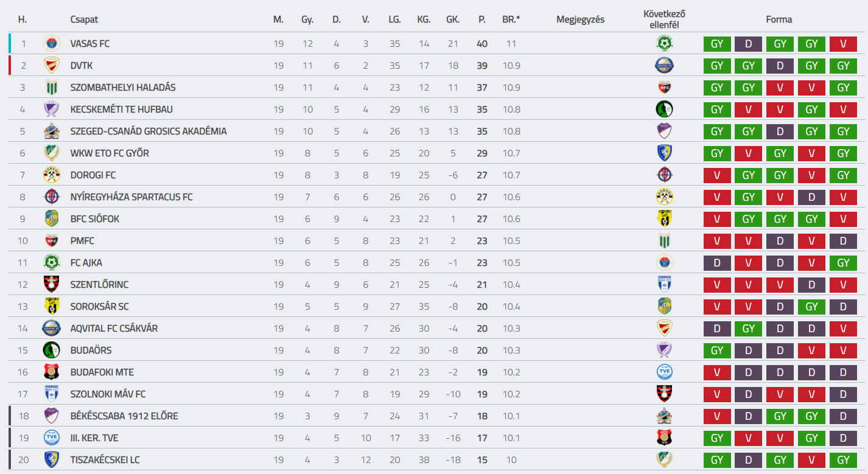Click Kecskeméti TE Hufbau team logo
Screen dimensions: 868x474
(52, 109)
